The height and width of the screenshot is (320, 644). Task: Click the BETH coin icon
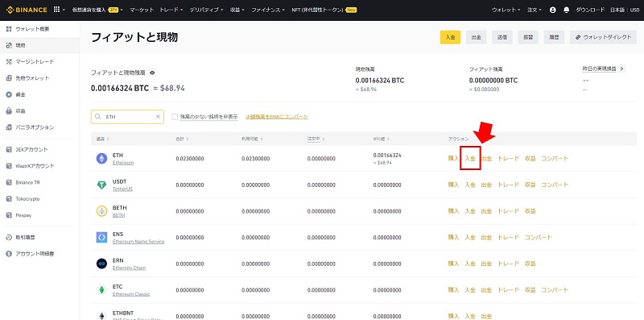(101, 211)
